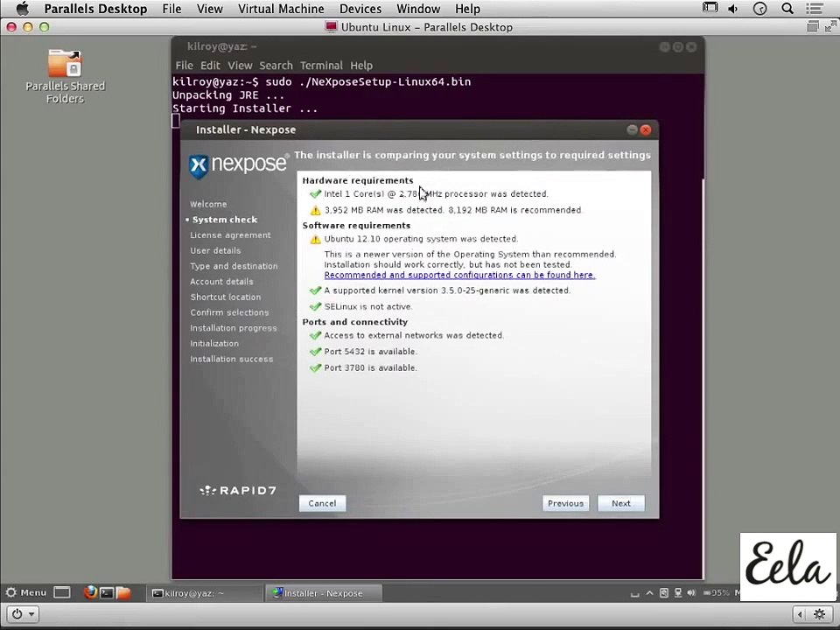Select Shortcut location step in sidebar

click(226, 297)
